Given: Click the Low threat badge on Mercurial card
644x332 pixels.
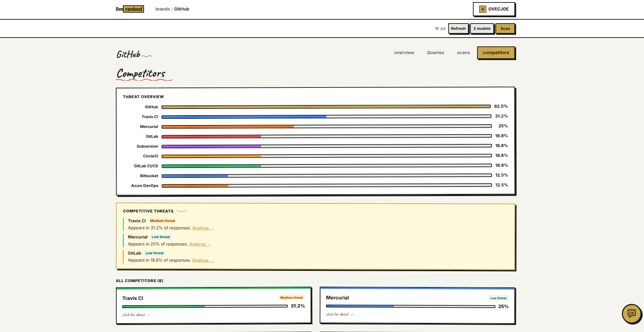Looking at the screenshot, I should pos(499,298).
